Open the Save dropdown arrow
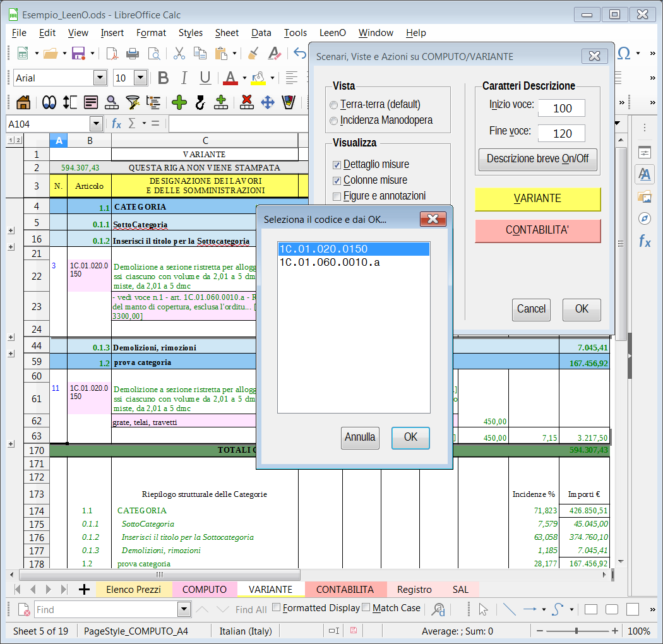The image size is (663, 644). click(x=92, y=54)
